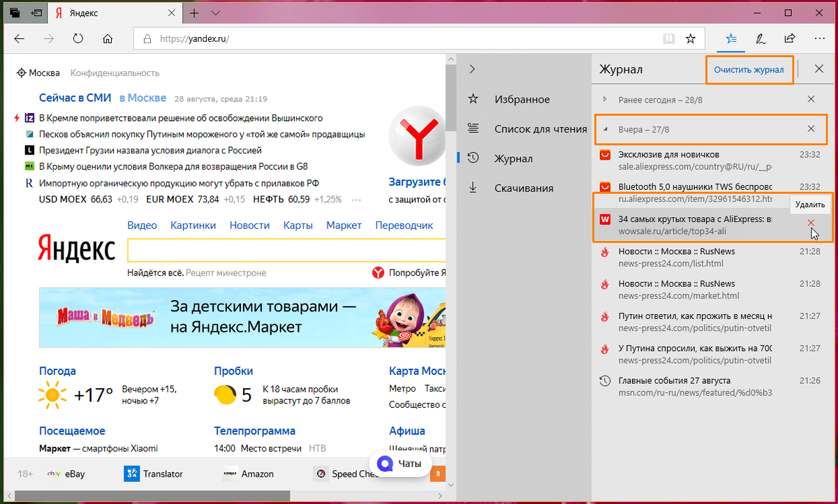This screenshot has height=504, width=838.
Task: Open Главные события 27 августа entry
Action: pyautogui.click(x=712, y=386)
